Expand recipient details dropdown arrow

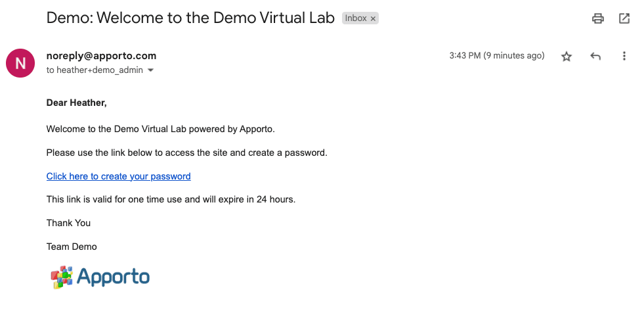tap(150, 70)
